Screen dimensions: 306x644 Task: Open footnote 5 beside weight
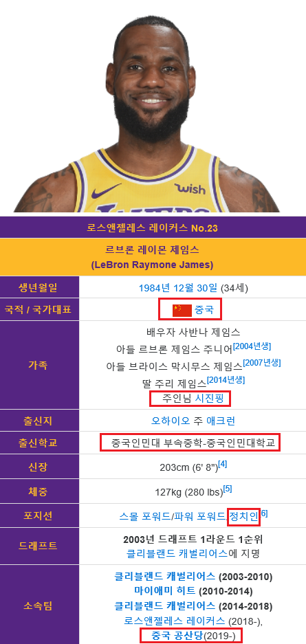pyautogui.click(x=228, y=489)
